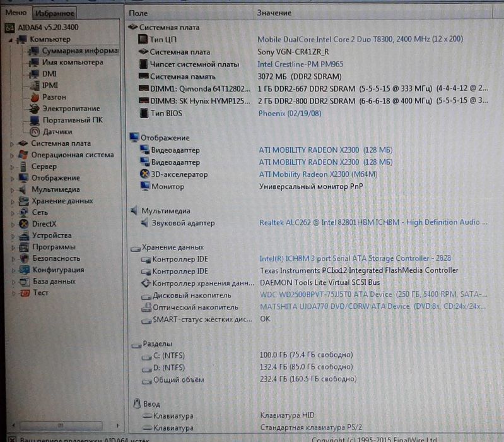The height and width of the screenshot is (442, 504).
Task: Open the Разгон flame icon
Action: coord(35,97)
